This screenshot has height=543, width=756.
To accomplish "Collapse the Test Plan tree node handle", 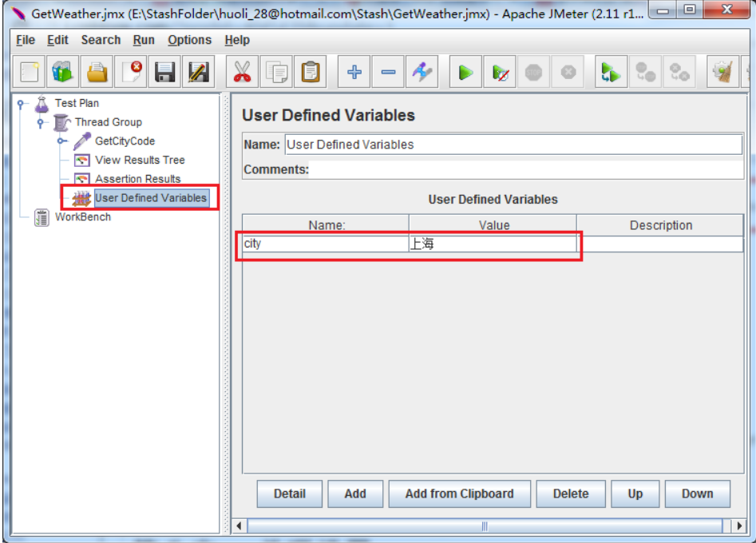I will (x=22, y=104).
